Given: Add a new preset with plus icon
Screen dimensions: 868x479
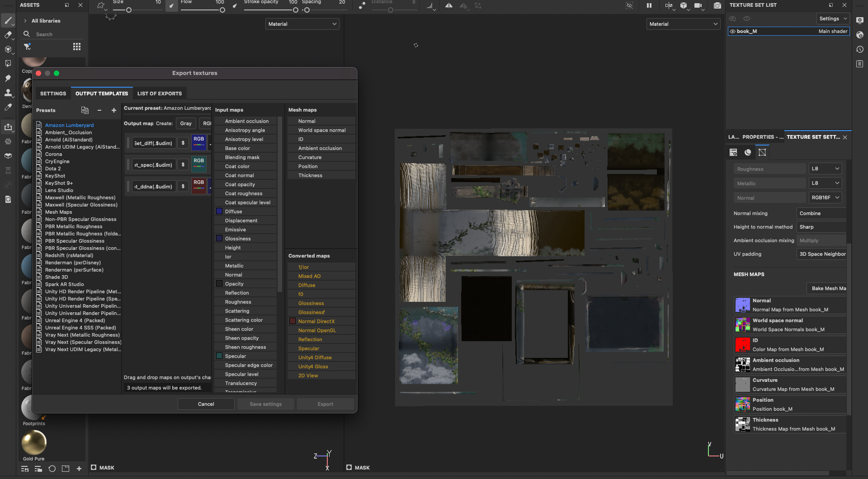Looking at the screenshot, I should click(x=114, y=110).
